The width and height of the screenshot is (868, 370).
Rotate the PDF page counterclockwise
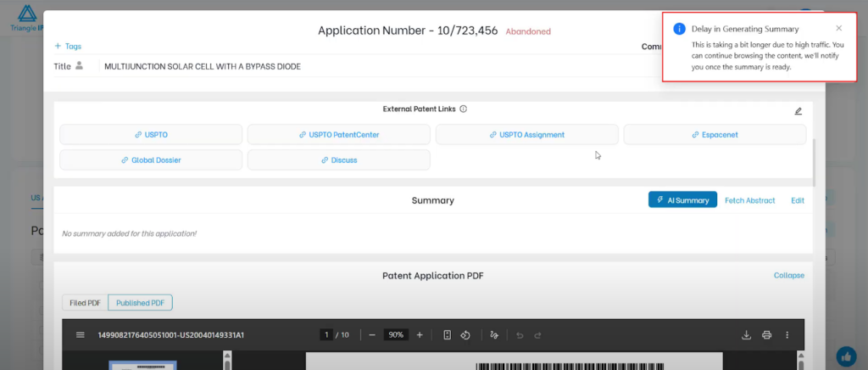465,335
